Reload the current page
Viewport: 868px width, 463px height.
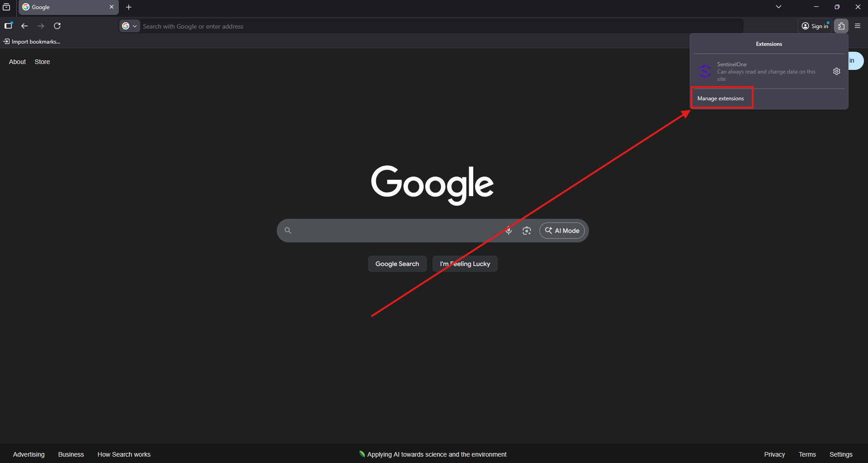point(57,26)
